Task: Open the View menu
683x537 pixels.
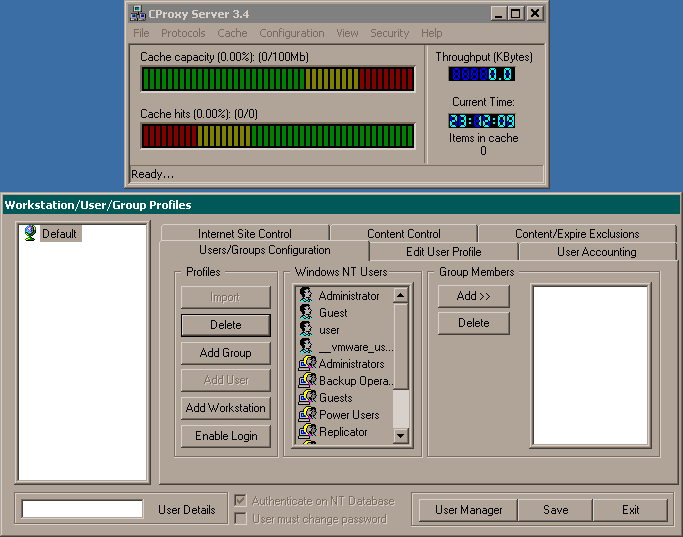Action: [347, 33]
